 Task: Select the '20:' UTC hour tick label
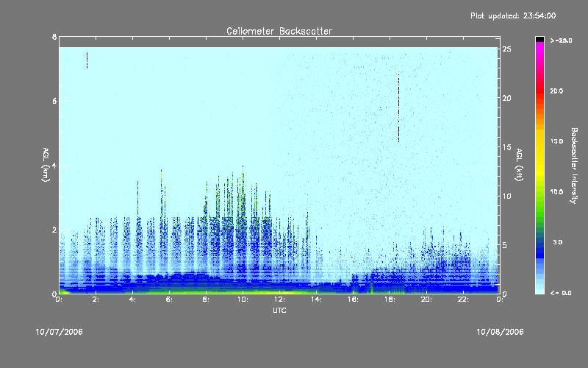[x=427, y=300]
